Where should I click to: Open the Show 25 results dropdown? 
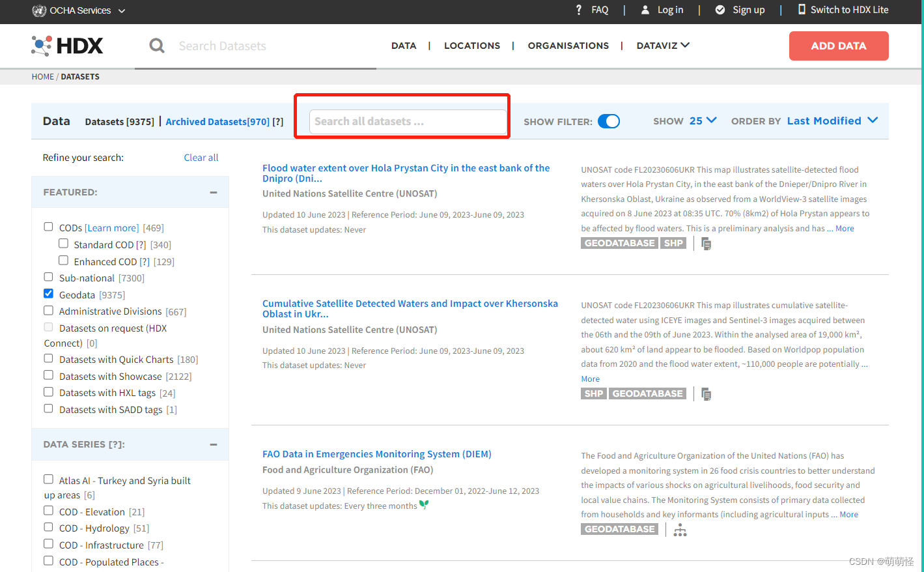click(x=703, y=121)
